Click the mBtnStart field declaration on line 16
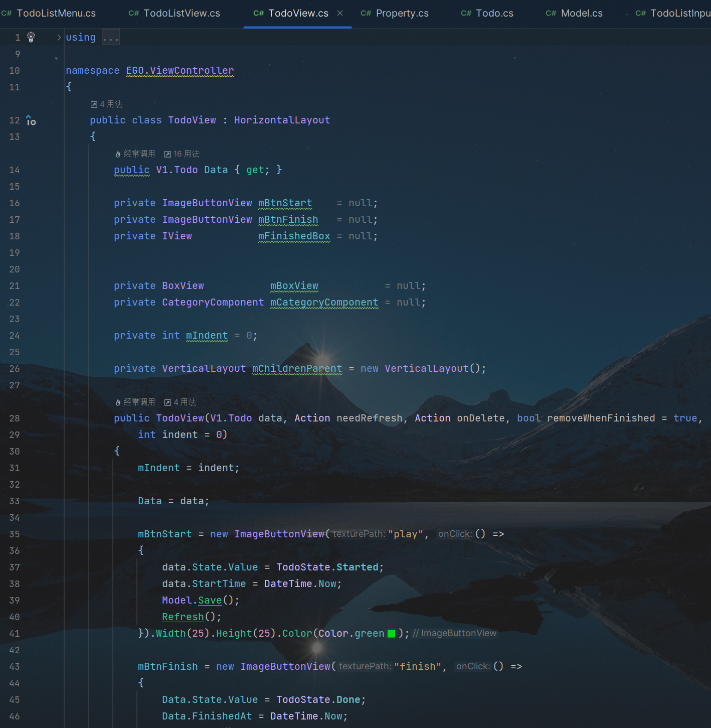Image resolution: width=711 pixels, height=728 pixels. (285, 203)
